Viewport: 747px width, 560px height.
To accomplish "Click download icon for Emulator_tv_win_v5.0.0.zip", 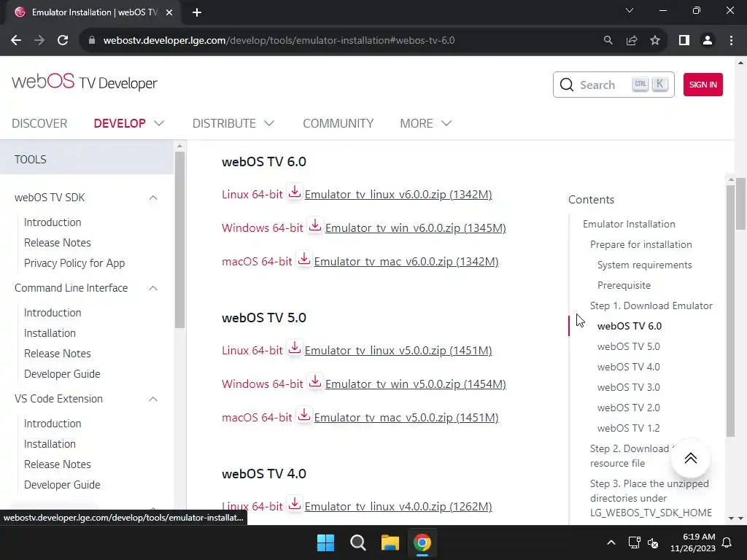I will pos(315,381).
